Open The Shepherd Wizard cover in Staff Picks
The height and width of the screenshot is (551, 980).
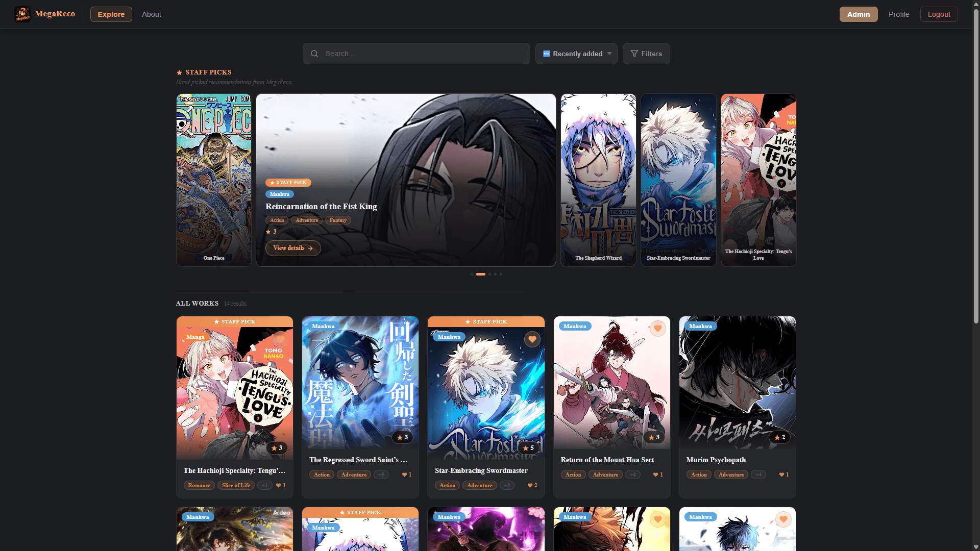point(598,180)
